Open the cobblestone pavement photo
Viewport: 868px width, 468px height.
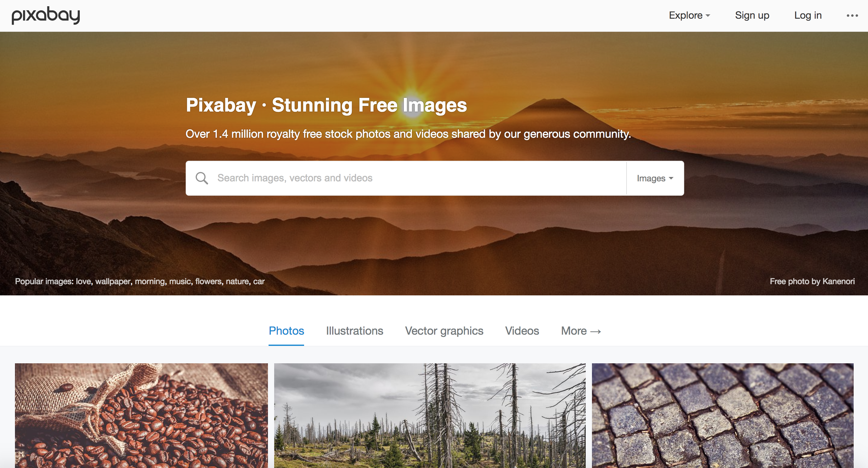[723, 415]
